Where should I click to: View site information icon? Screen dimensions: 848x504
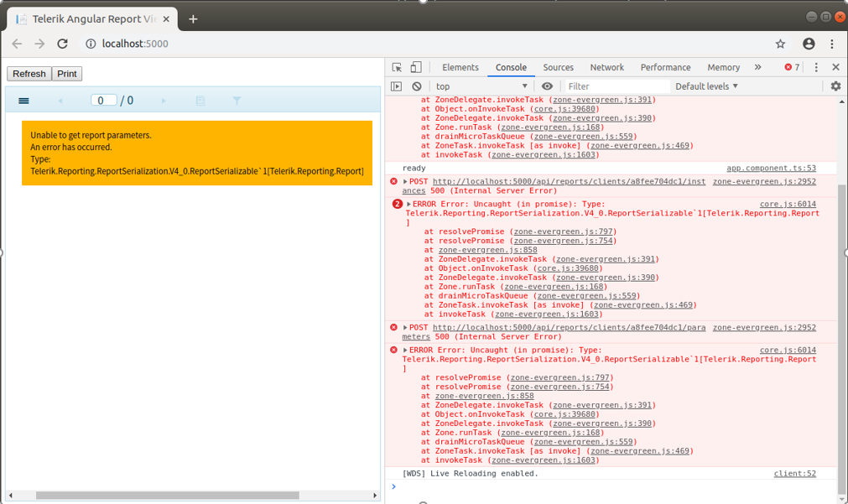click(x=91, y=44)
